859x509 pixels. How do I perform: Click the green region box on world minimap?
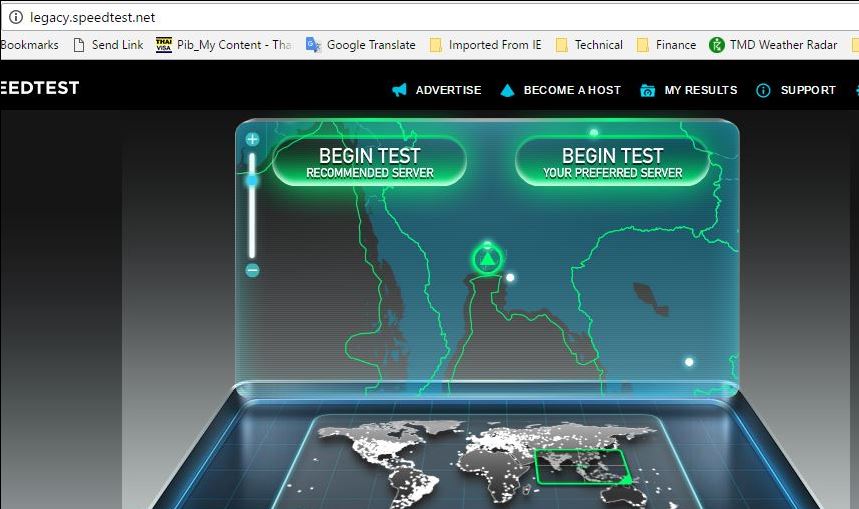[582, 467]
